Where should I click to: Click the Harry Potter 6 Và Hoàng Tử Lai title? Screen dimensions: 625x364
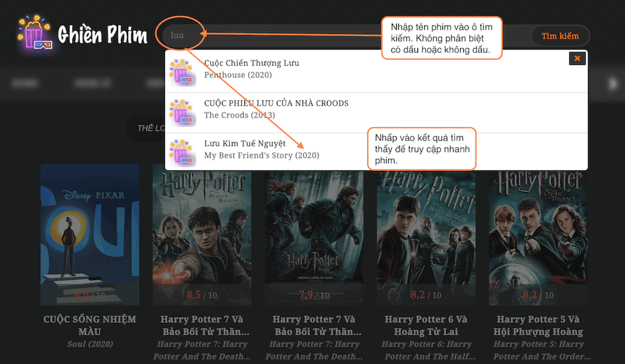point(426,325)
